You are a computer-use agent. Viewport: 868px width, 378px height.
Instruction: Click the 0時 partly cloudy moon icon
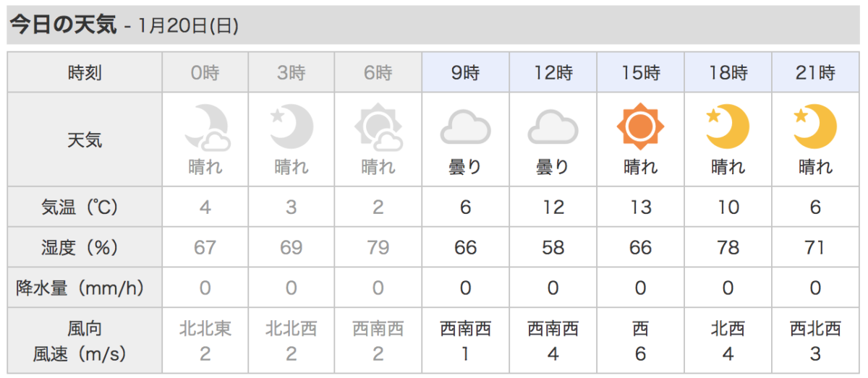(x=205, y=128)
